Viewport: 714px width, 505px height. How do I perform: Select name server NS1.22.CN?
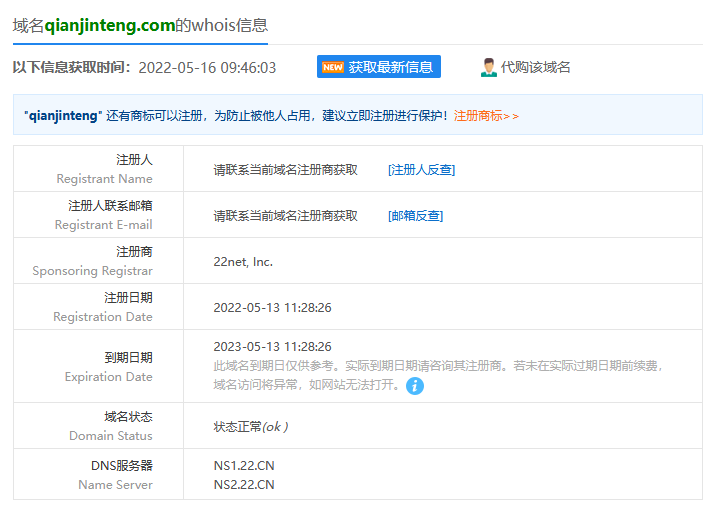(244, 466)
